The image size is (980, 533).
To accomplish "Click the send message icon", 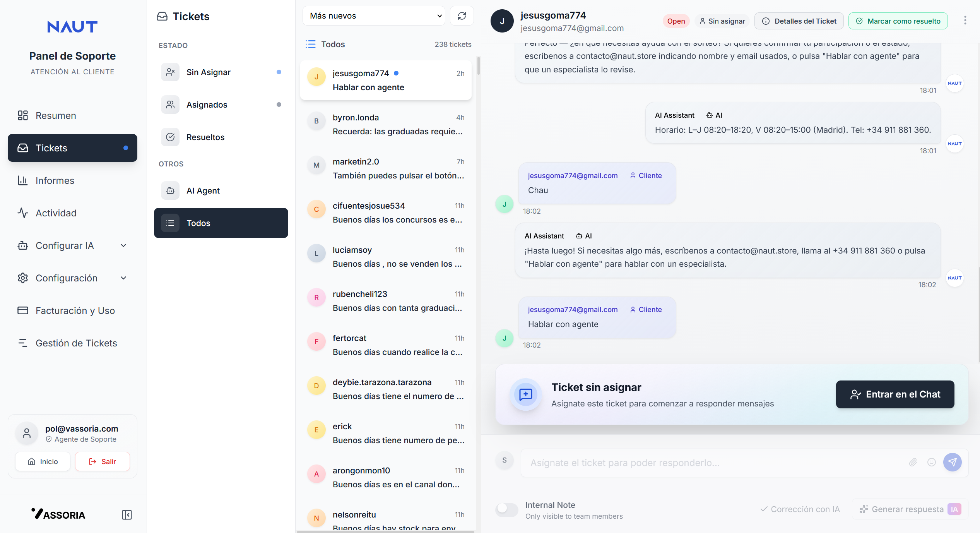I will click(x=953, y=462).
